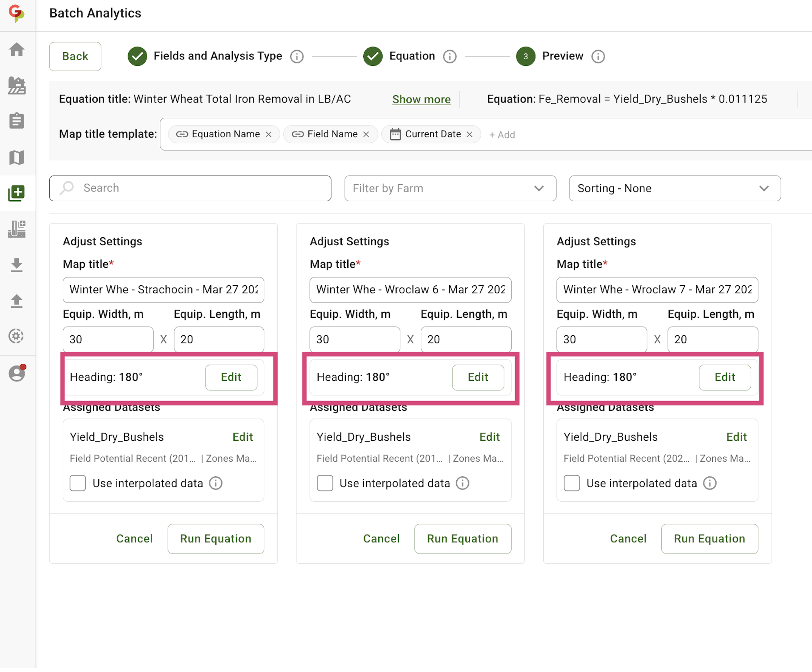
Task: Open the Home sidebar icon
Action: 17,50
